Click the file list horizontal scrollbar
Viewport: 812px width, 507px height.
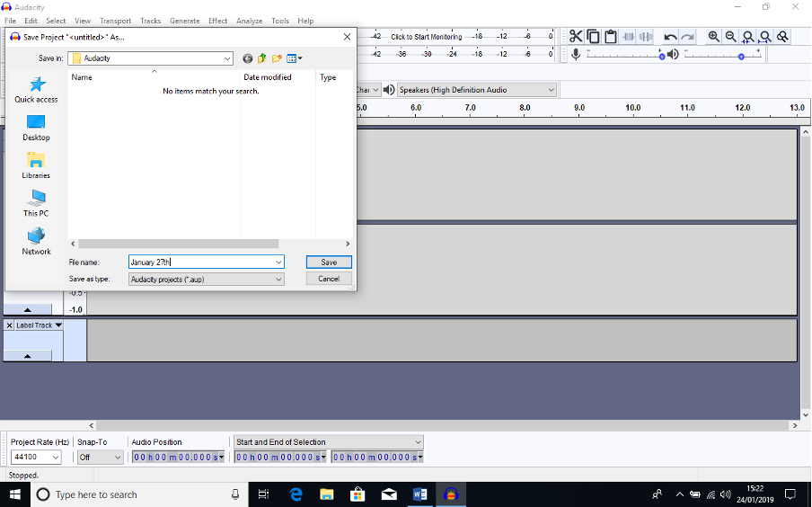click(x=179, y=244)
